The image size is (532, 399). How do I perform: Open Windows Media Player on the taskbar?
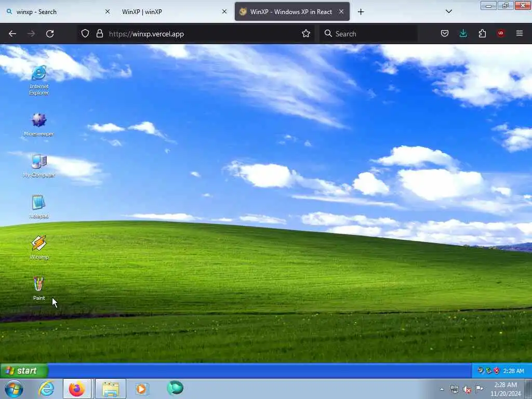[141, 389]
